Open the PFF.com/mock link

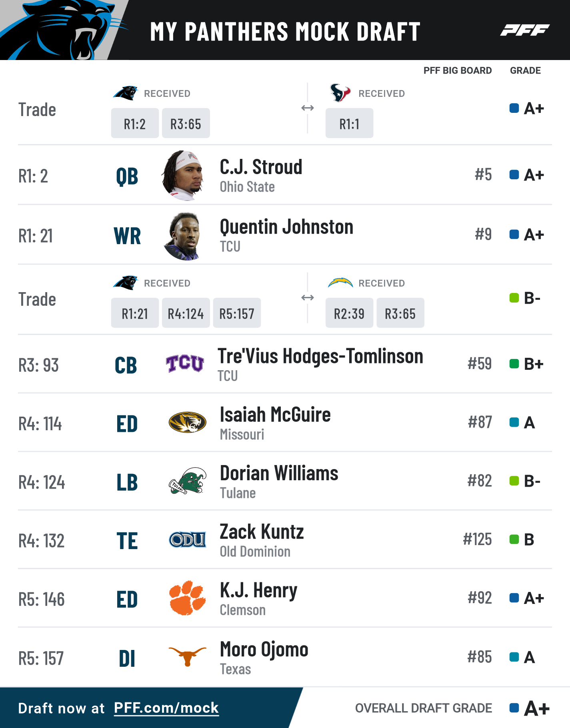[x=166, y=708]
